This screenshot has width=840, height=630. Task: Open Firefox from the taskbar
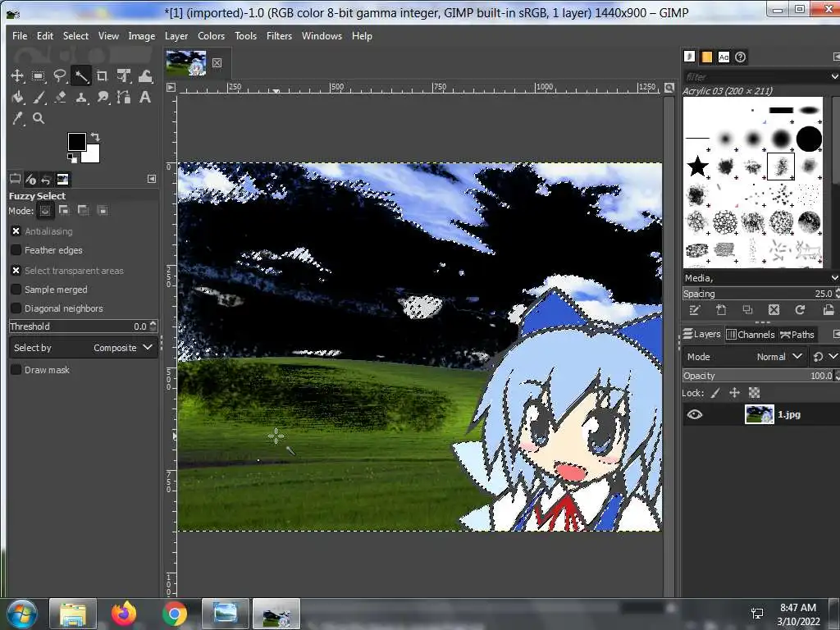point(124,614)
